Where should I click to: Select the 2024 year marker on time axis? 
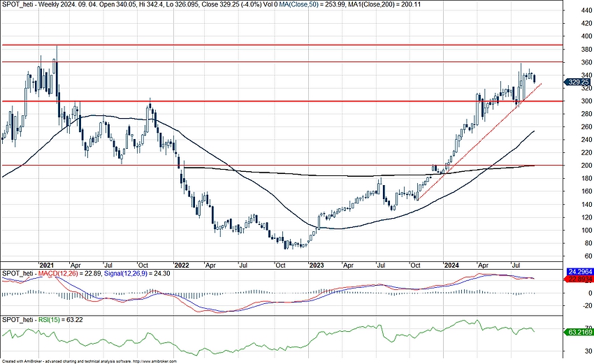pyautogui.click(x=451, y=265)
